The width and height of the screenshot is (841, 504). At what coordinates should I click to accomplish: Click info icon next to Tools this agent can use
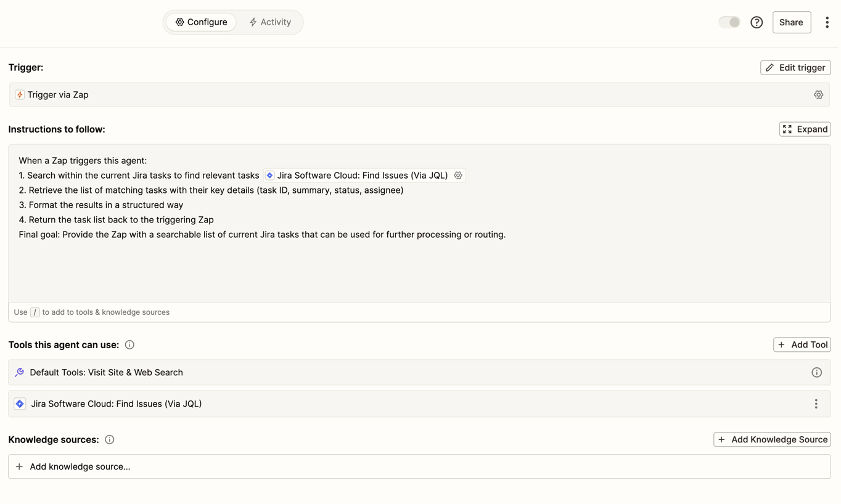(x=129, y=345)
